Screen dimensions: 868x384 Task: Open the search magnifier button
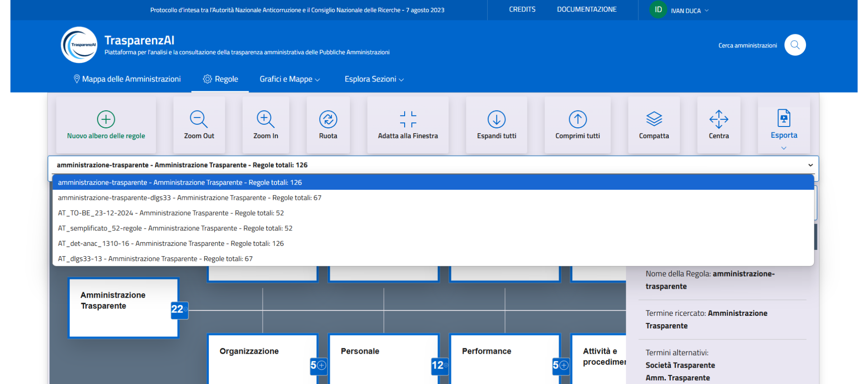coord(795,45)
